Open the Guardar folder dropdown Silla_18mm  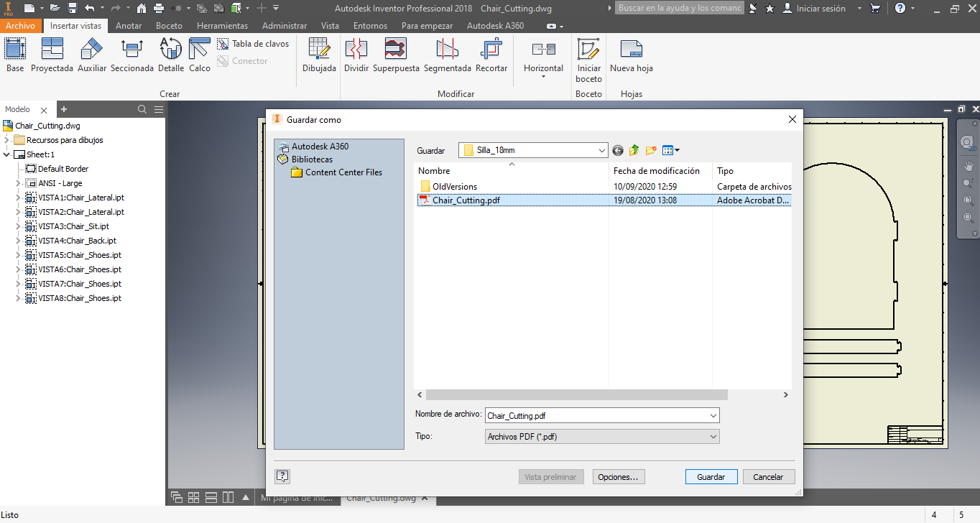point(534,150)
